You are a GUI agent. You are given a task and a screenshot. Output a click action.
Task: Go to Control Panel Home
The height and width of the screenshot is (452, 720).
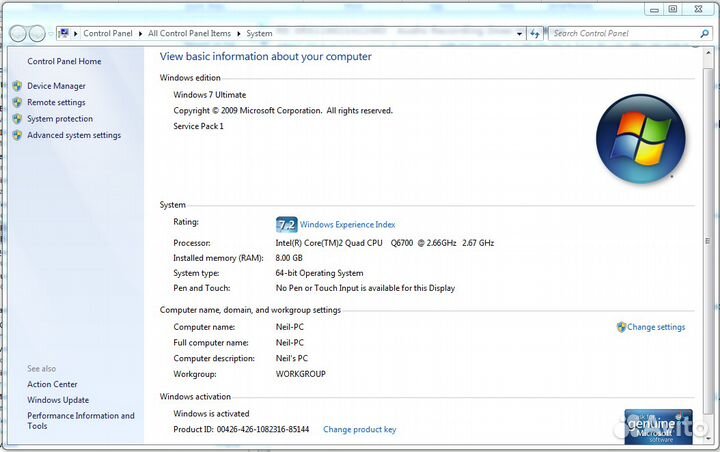click(x=64, y=61)
